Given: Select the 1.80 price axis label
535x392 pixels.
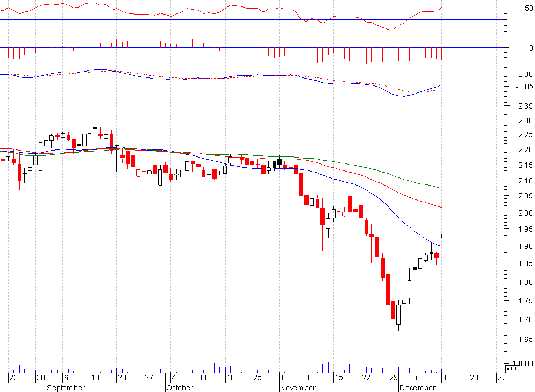Looking at the screenshot, I should coord(525,282).
